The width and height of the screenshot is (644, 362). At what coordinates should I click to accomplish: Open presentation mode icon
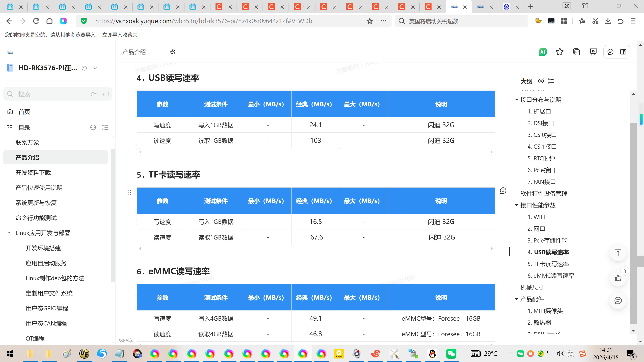(x=593, y=52)
